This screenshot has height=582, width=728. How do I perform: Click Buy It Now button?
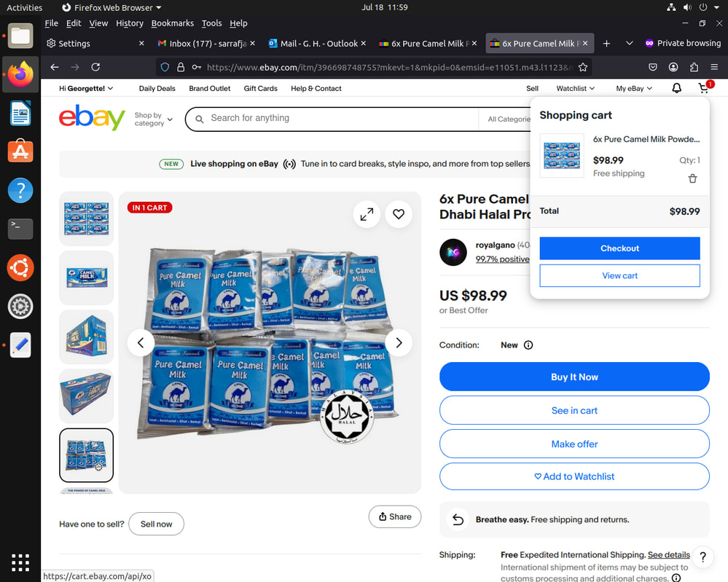pos(574,377)
